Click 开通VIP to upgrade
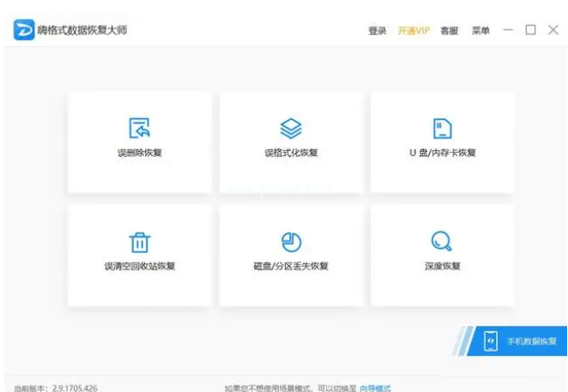 [x=414, y=31]
